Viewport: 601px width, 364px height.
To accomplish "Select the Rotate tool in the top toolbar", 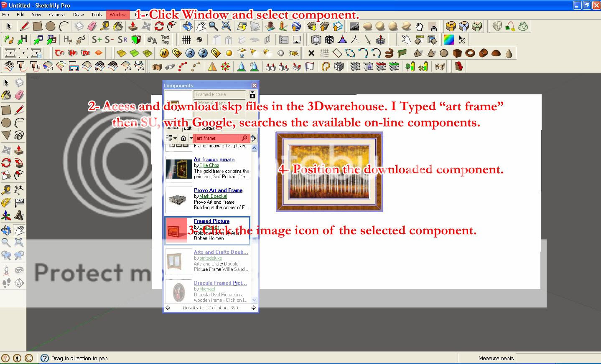I will click(x=159, y=26).
